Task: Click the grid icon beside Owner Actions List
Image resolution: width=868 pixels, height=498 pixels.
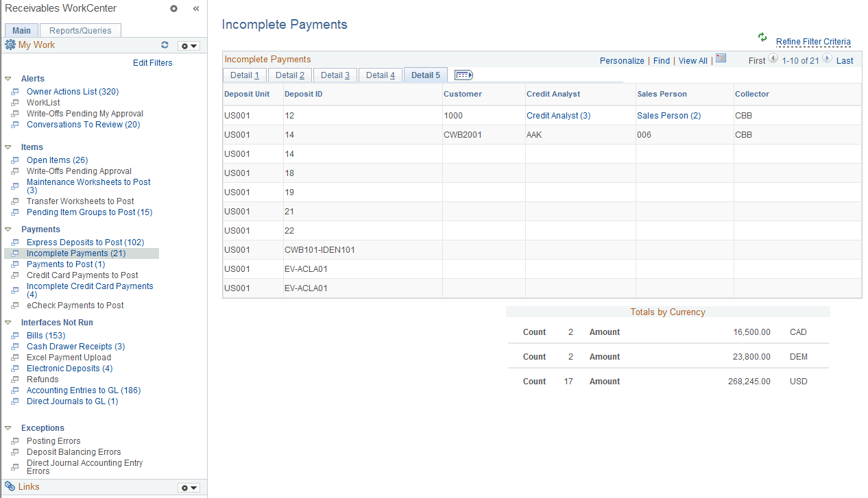Action: 15,91
